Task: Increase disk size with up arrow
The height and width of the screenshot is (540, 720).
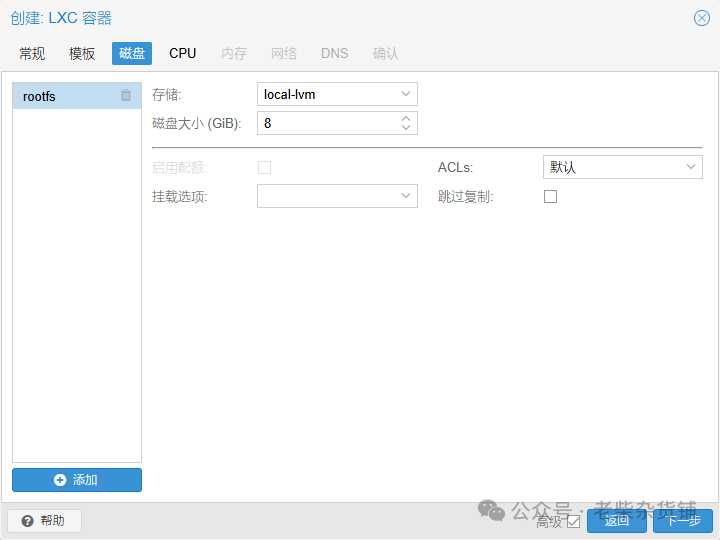Action: tap(405, 118)
